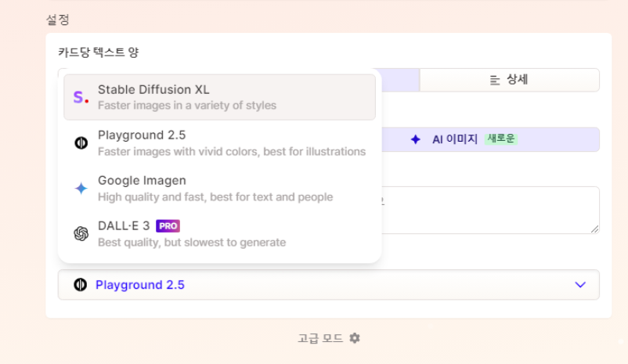Choose the AI 이미지 option
628x364 pixels.
pyautogui.click(x=490, y=139)
